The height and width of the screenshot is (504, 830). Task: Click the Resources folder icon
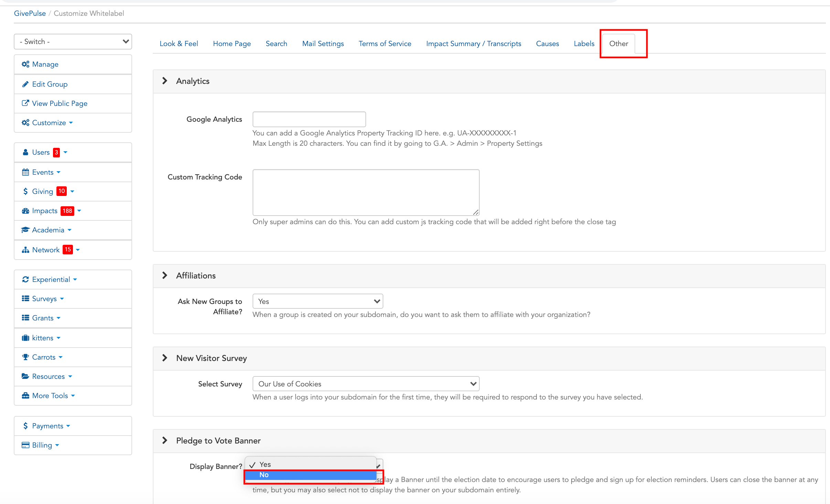pyautogui.click(x=25, y=376)
